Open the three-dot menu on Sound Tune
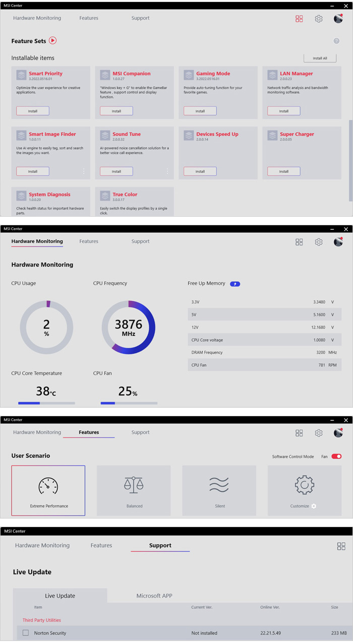The image size is (353, 644). tap(167, 171)
